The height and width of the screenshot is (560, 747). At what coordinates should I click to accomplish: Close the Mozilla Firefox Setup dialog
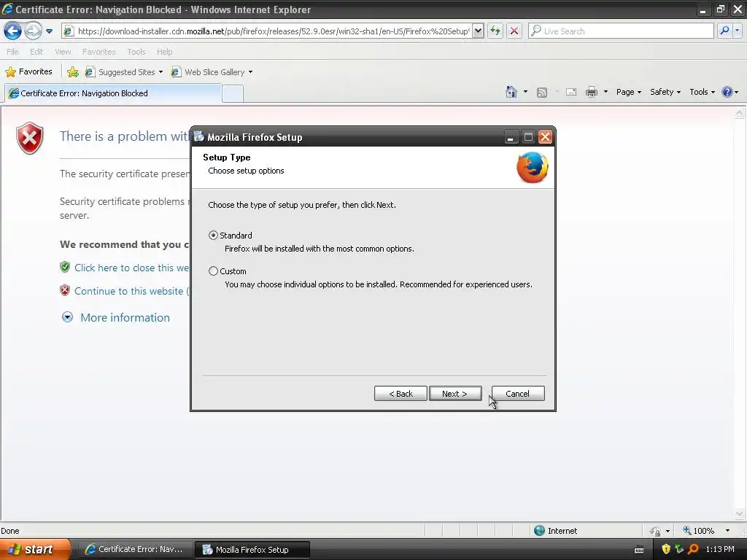[545, 137]
